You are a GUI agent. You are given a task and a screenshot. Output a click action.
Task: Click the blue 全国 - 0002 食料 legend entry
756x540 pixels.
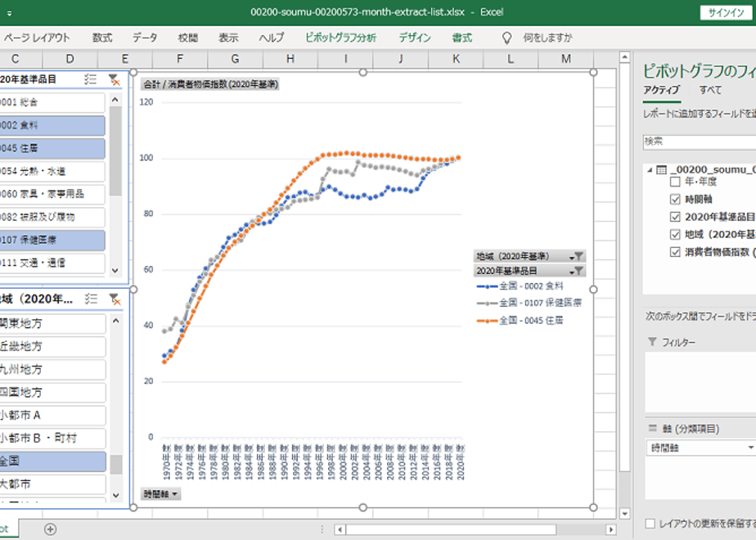[520, 286]
